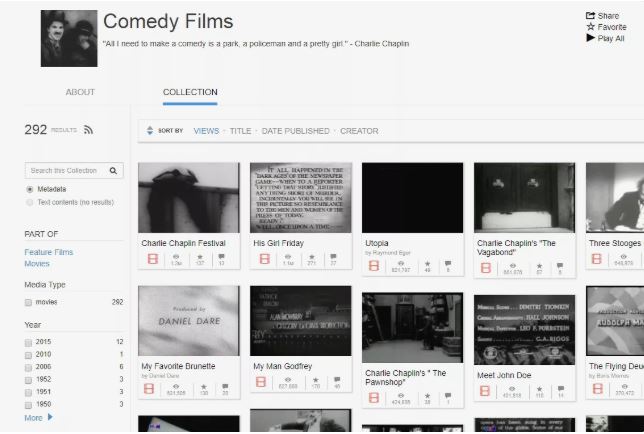644x434 pixels.
Task: Sort results by TITLE
Action: pyautogui.click(x=240, y=131)
